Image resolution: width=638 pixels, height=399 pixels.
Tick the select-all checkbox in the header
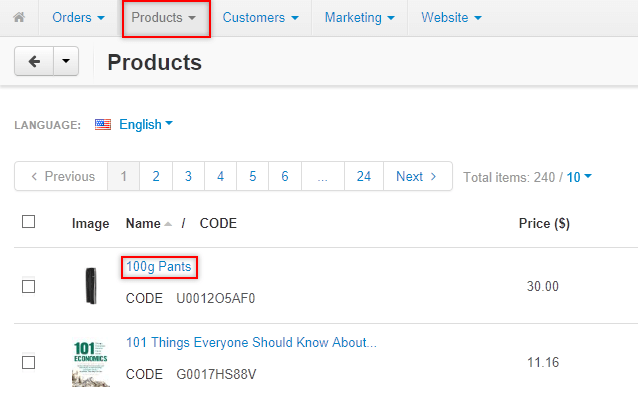coord(28,222)
